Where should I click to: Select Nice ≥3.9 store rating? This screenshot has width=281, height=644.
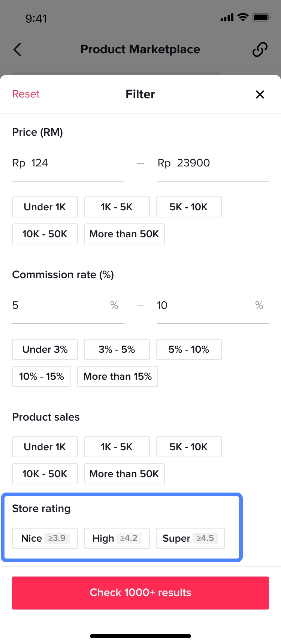click(x=45, y=538)
